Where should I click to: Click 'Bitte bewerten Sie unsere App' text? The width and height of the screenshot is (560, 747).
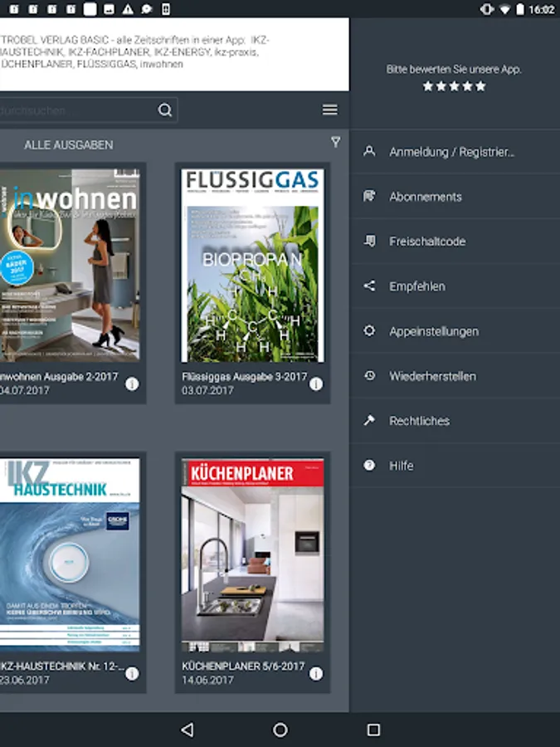pos(454,70)
